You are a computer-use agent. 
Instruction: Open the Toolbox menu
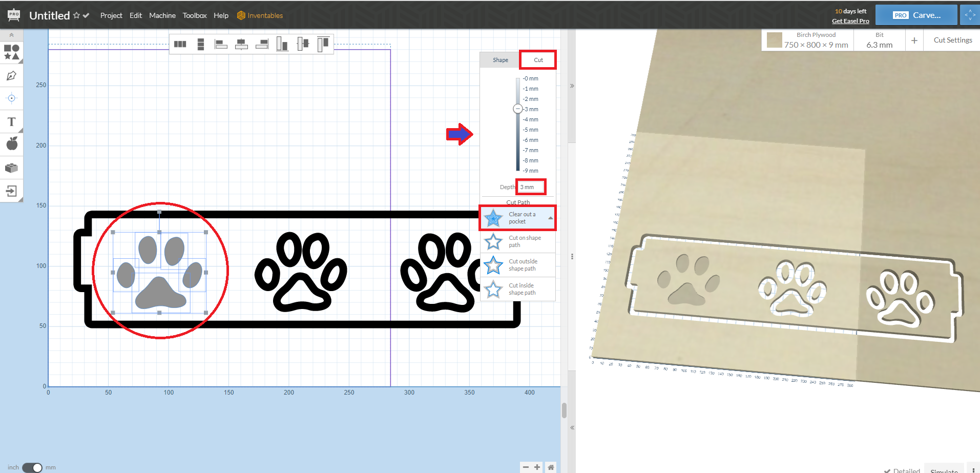(195, 15)
